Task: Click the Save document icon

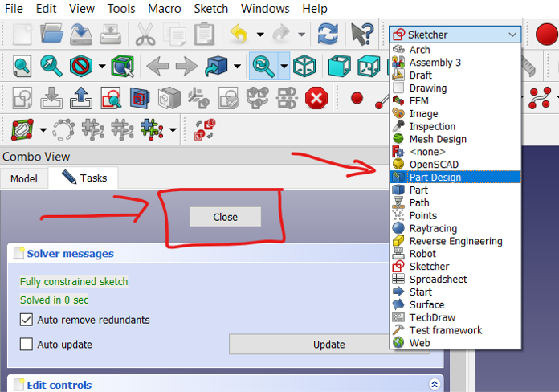Action: tap(81, 35)
